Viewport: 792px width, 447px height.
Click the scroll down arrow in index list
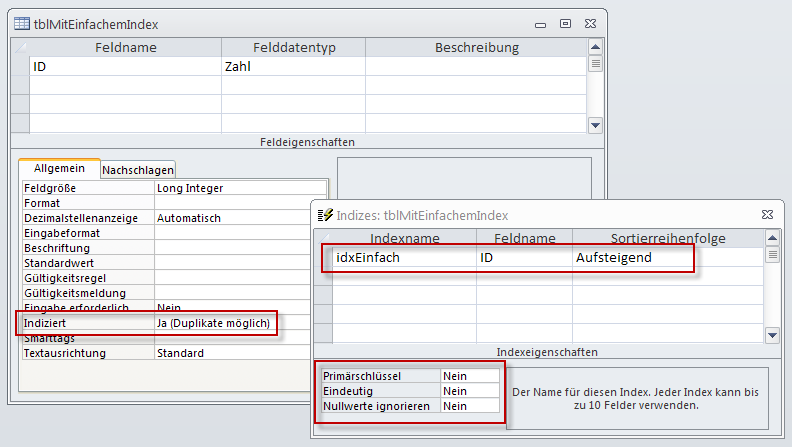pos(771,336)
